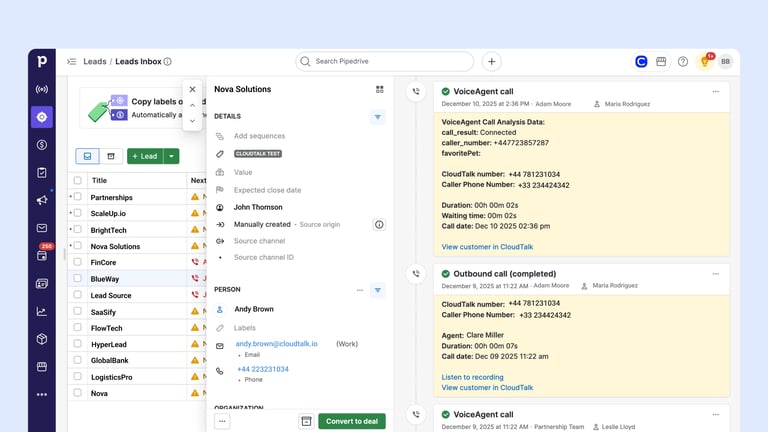
Task: Click the source origin info icon
Action: (x=379, y=224)
